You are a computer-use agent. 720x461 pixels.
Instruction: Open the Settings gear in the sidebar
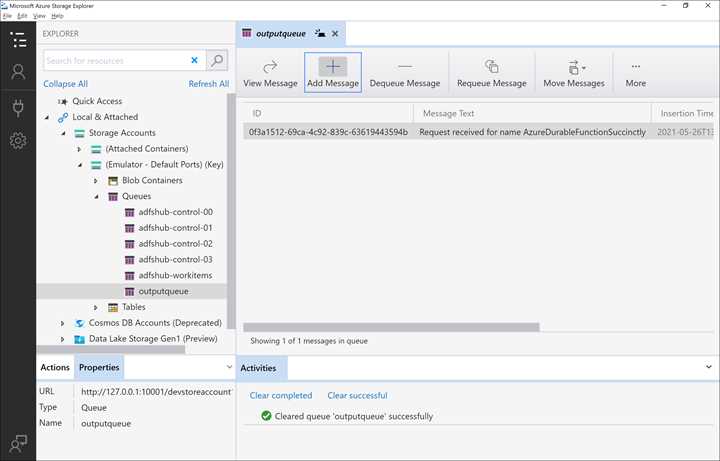tap(18, 141)
